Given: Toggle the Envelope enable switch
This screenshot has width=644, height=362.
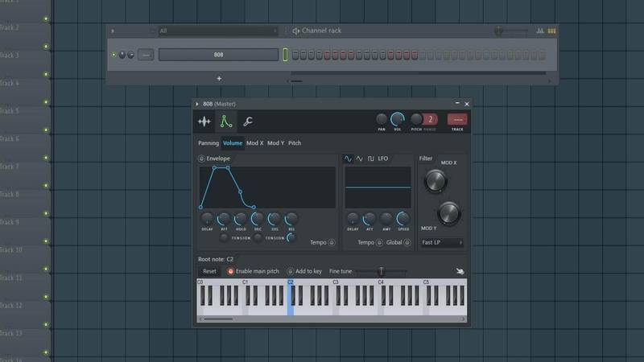Looking at the screenshot, I should point(201,158).
